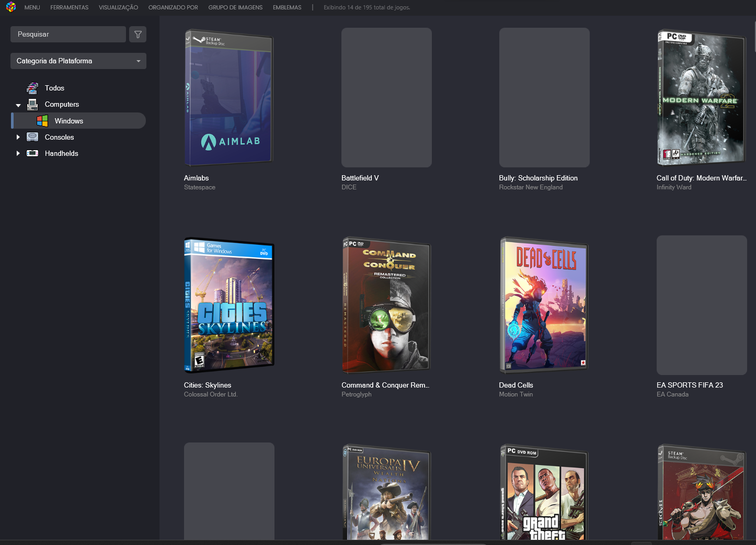Select the Call of Duty: Modern Warfare 2 cover
The width and height of the screenshot is (756, 545).
click(702, 97)
